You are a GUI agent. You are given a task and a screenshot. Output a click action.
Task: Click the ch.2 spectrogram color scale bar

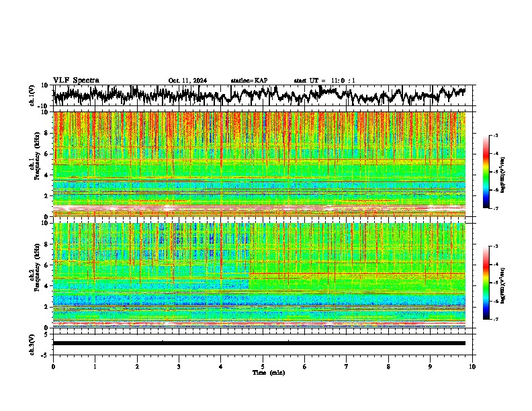(486, 283)
